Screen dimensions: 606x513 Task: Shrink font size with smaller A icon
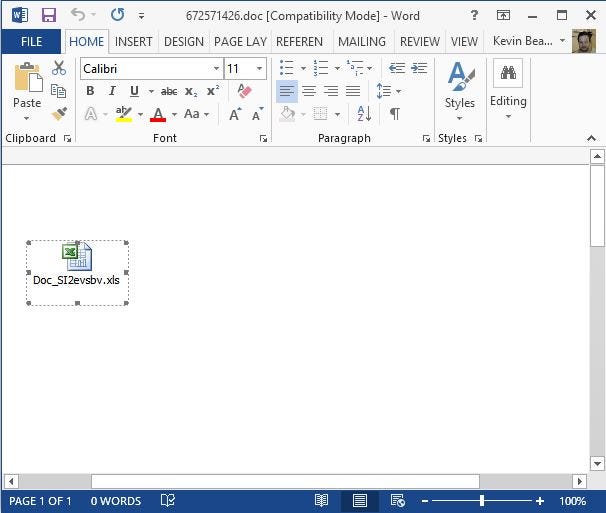pos(257,114)
